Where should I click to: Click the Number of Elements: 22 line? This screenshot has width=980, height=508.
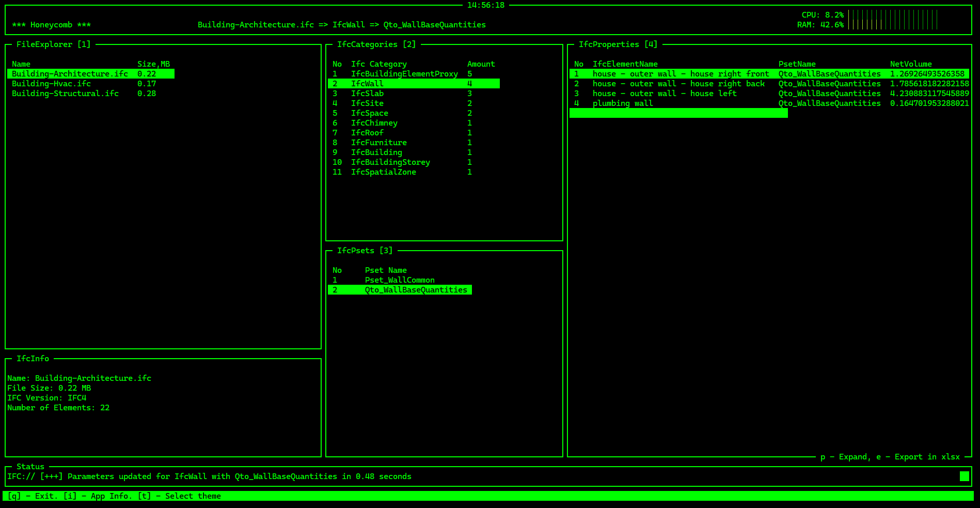click(x=58, y=408)
